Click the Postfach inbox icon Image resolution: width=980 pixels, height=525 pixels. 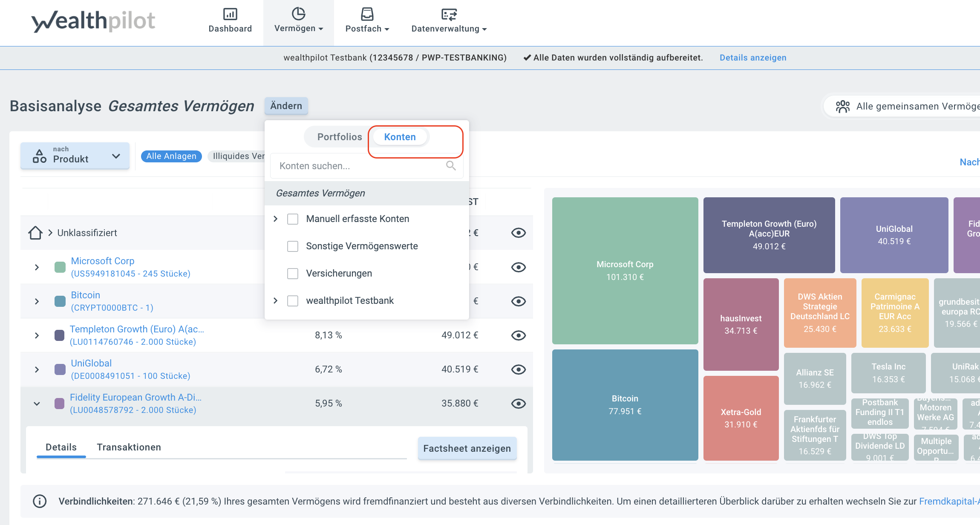click(367, 14)
